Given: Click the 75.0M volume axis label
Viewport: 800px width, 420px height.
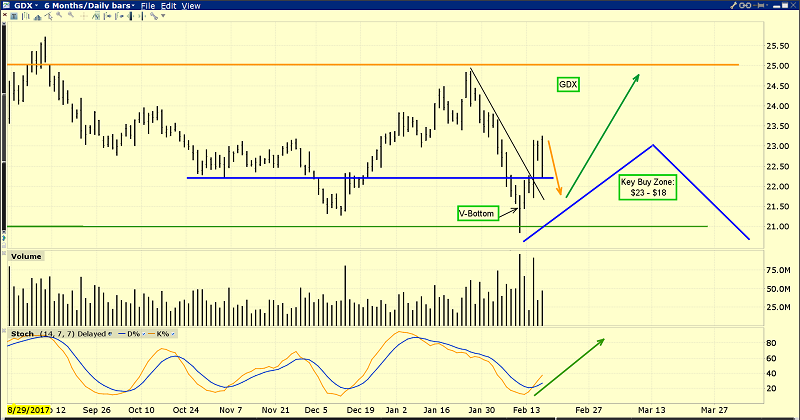Looking at the screenshot, I should point(779,270).
